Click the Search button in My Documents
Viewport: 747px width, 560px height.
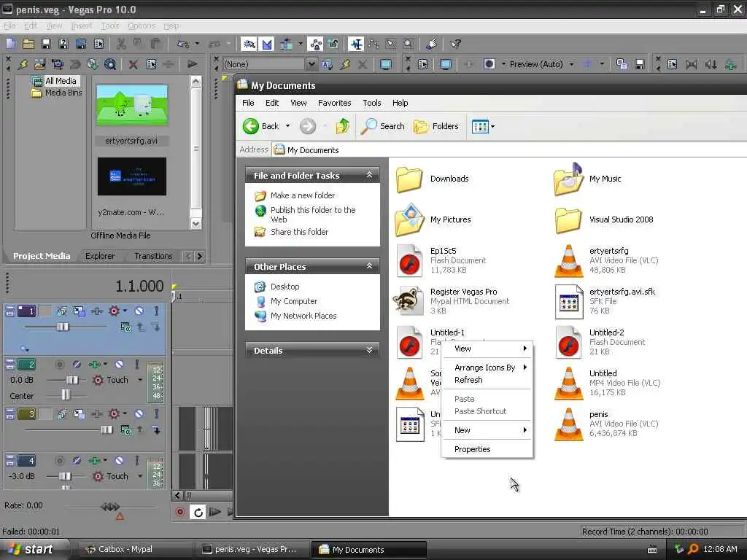382,126
